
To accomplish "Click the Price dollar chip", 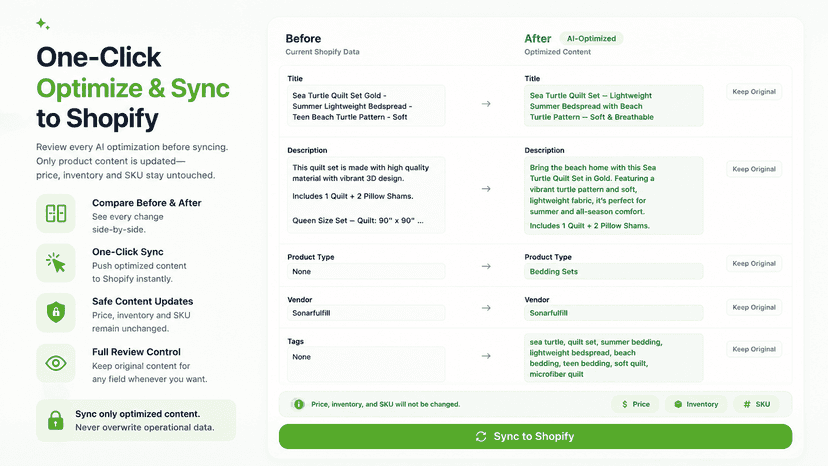I will coord(635,404).
